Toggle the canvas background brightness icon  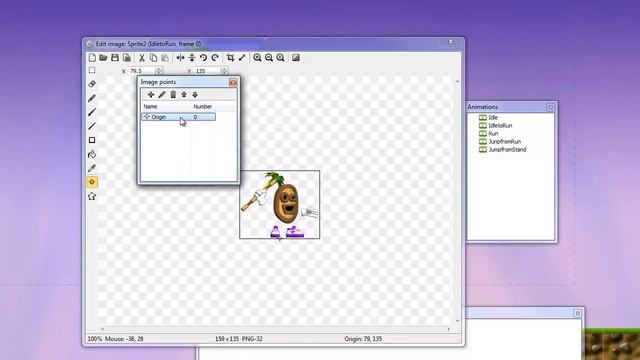tap(296, 58)
